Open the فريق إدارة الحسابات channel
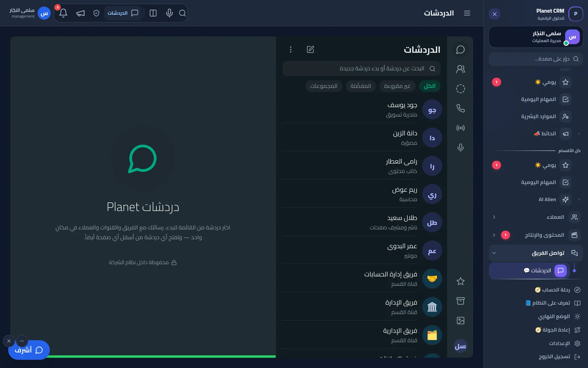 (362, 279)
